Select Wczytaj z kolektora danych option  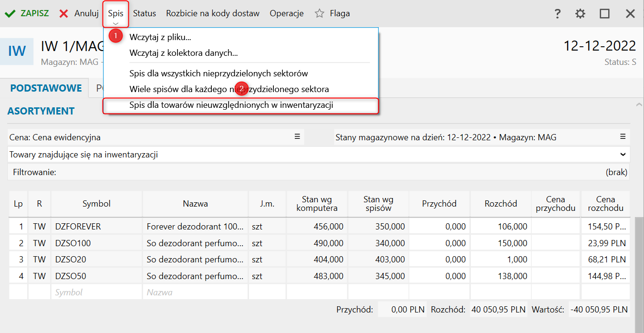tap(184, 53)
